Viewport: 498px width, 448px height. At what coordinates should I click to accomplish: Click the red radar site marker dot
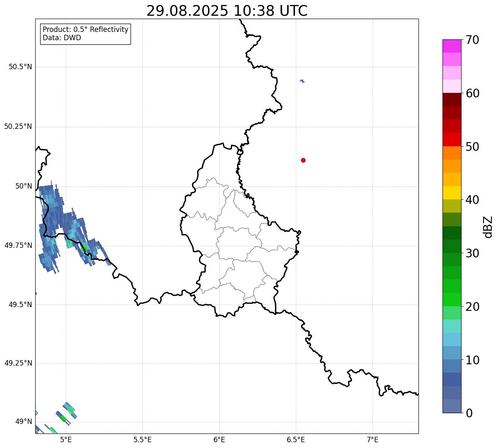pyautogui.click(x=303, y=160)
